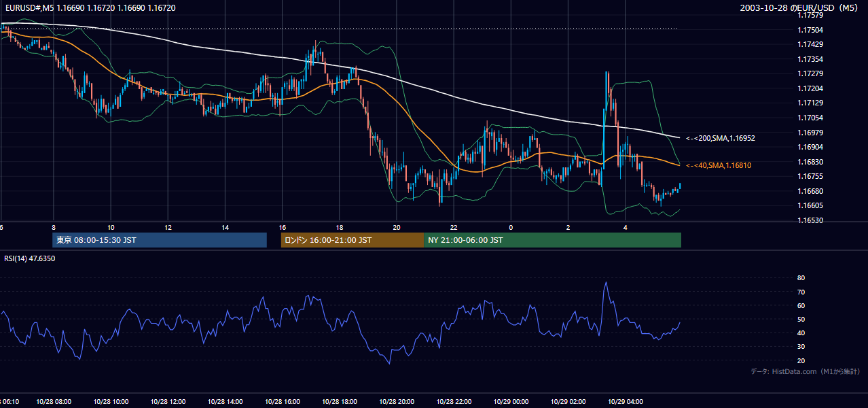
Task: Click the 10/28 12:00 bottom time label
Action: [168, 402]
